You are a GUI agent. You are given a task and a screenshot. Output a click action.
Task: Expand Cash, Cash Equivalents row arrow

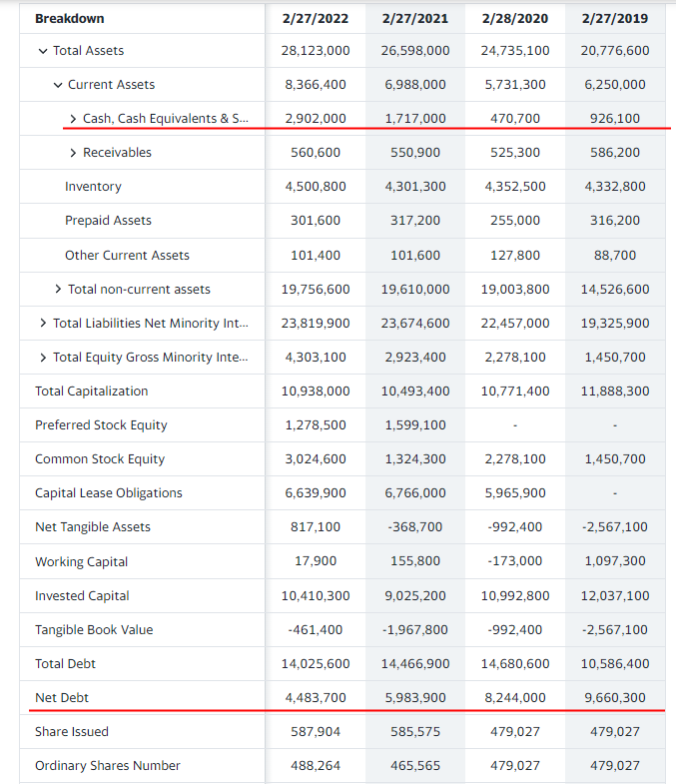pos(73,119)
